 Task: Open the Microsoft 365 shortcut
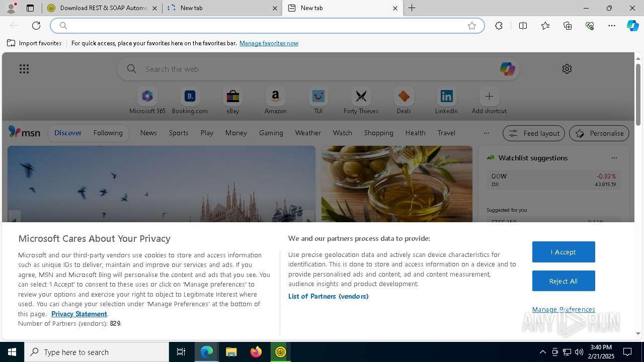[147, 101]
